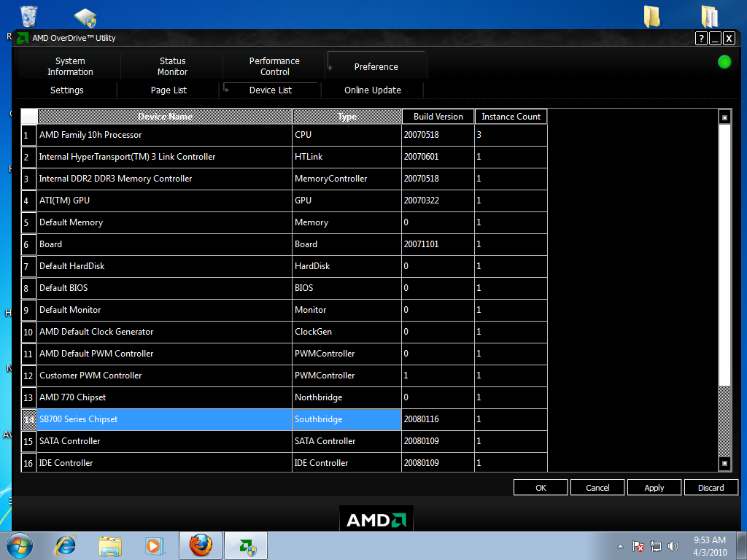Viewport: 747px width, 560px height.
Task: Click the Windows Start orb
Action: tap(20, 545)
